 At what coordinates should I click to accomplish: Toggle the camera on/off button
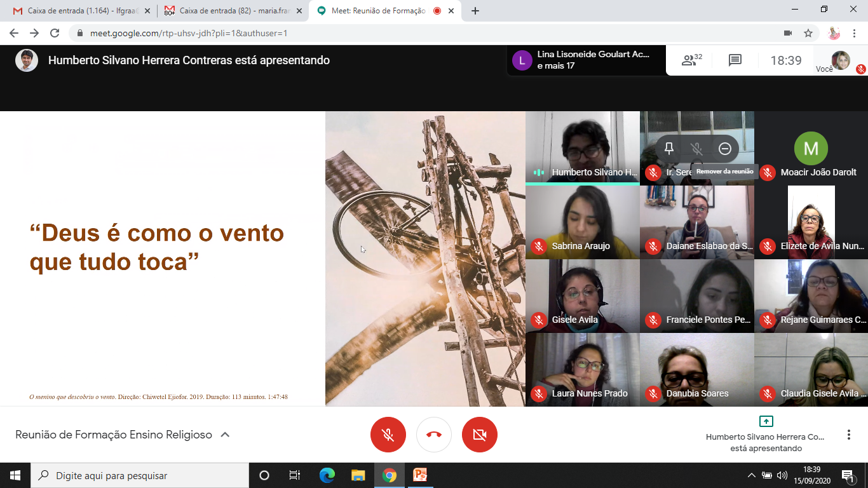tap(480, 435)
